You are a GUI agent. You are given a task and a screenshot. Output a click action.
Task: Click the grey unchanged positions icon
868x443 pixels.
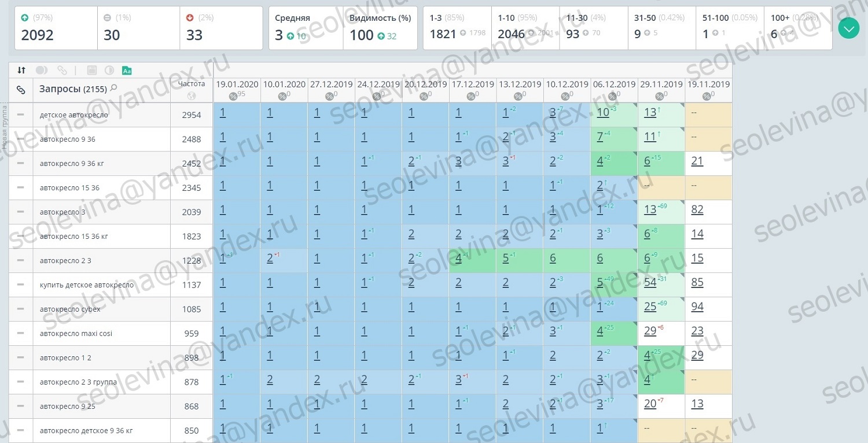coord(107,18)
